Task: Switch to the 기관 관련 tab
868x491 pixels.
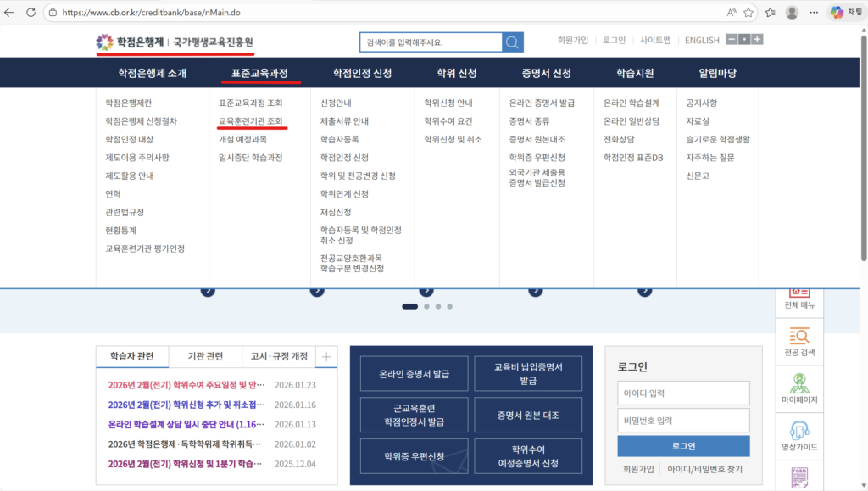Action: pos(206,357)
